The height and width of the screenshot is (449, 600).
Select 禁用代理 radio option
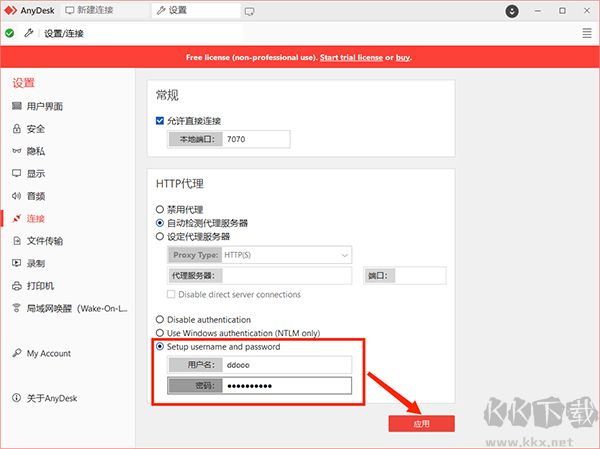click(160, 209)
